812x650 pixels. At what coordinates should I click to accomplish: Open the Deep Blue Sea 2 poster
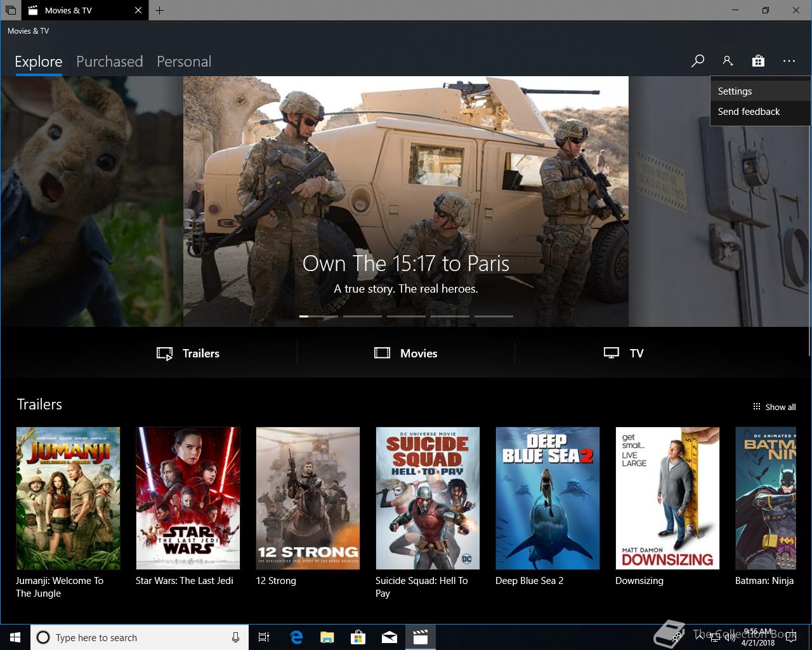[547, 498]
